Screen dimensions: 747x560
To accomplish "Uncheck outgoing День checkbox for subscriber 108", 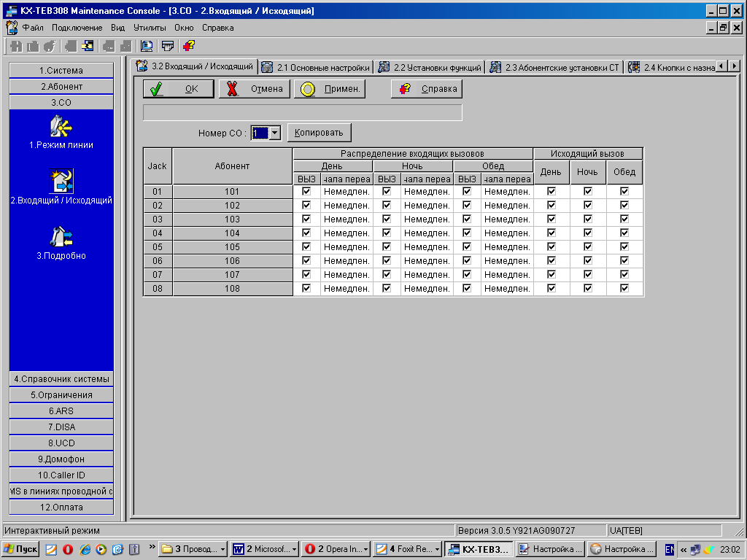I will [551, 287].
